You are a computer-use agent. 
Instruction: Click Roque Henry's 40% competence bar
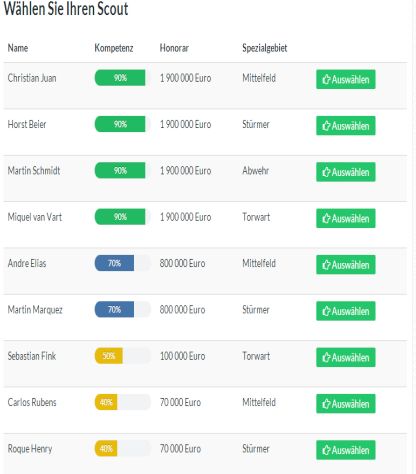[x=123, y=448]
